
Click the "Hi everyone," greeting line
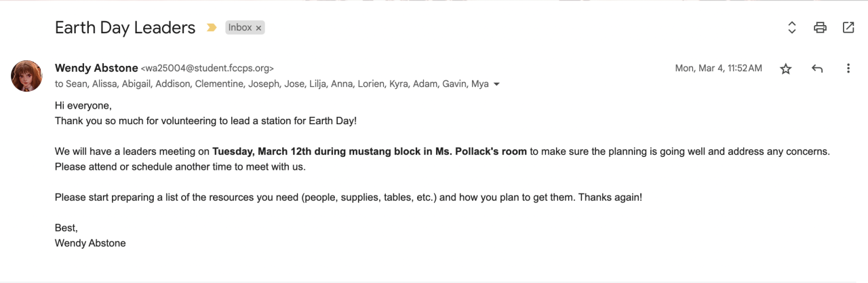(83, 106)
